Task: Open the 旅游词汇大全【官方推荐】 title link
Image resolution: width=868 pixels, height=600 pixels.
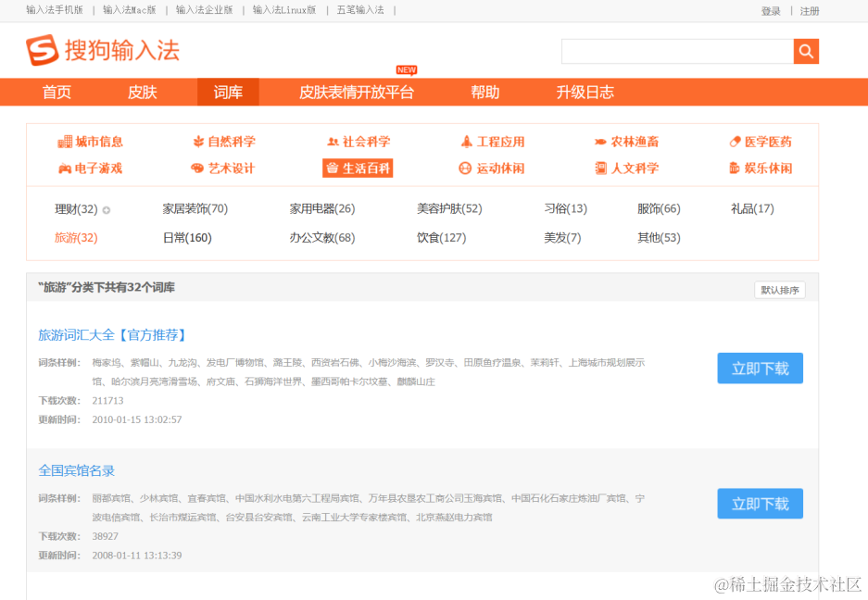Action: [114, 335]
